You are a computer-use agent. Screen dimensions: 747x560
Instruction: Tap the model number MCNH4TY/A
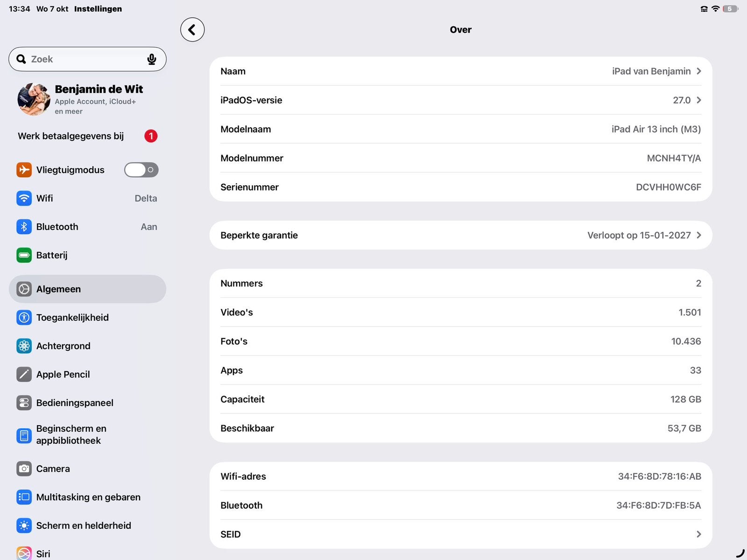point(674,158)
